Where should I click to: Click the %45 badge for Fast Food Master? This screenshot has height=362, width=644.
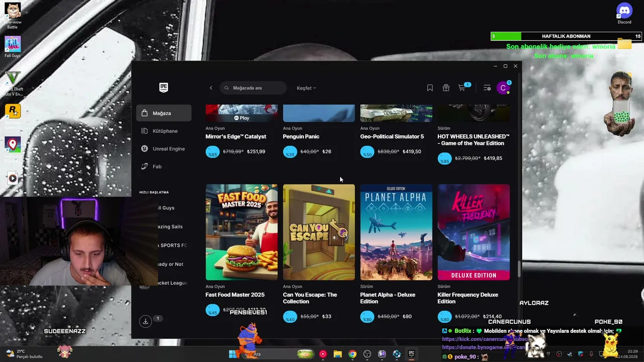(x=213, y=310)
